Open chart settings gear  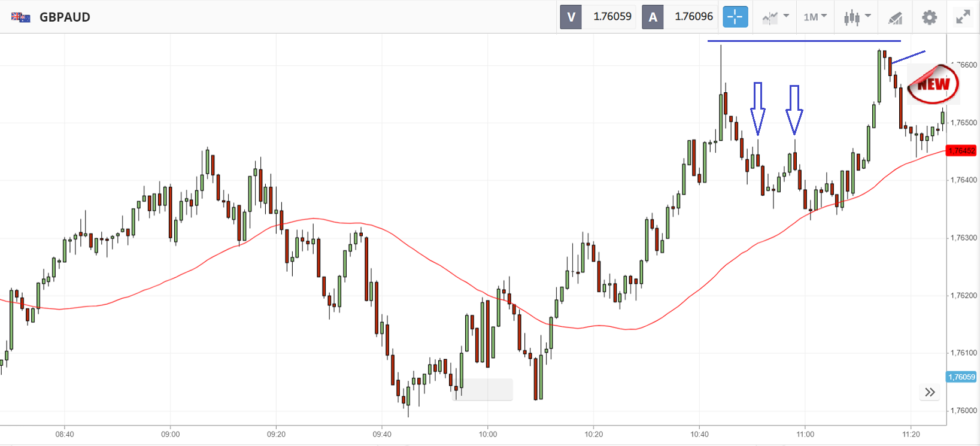pyautogui.click(x=929, y=17)
